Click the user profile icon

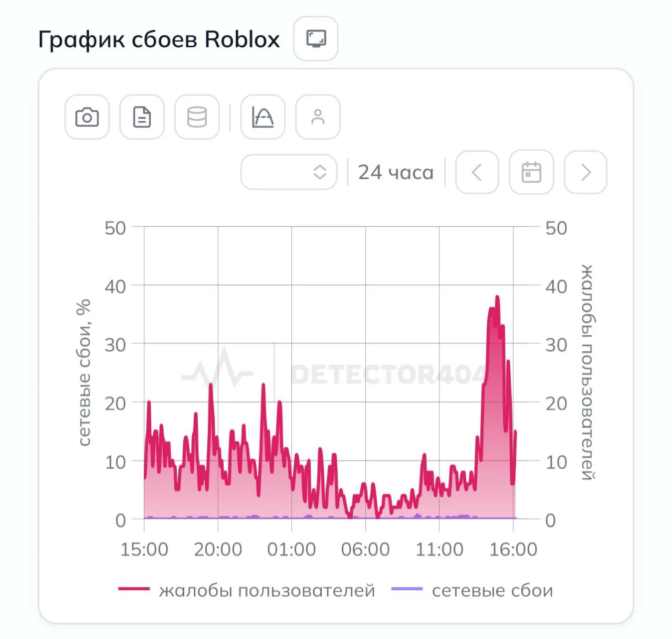(x=318, y=117)
